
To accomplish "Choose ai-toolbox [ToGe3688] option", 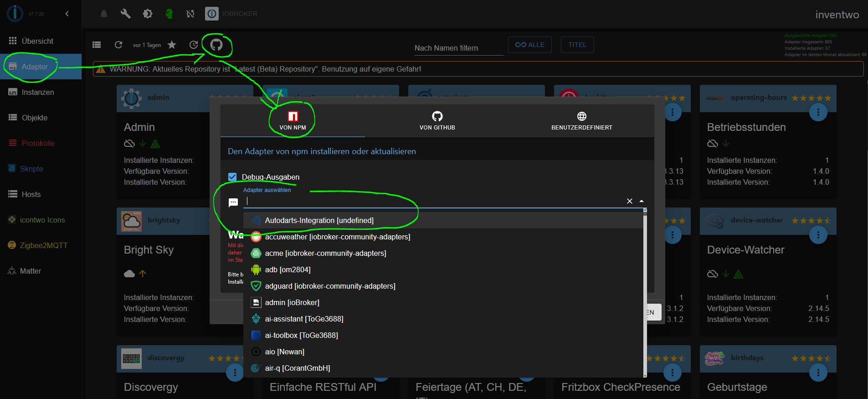I will point(443,335).
